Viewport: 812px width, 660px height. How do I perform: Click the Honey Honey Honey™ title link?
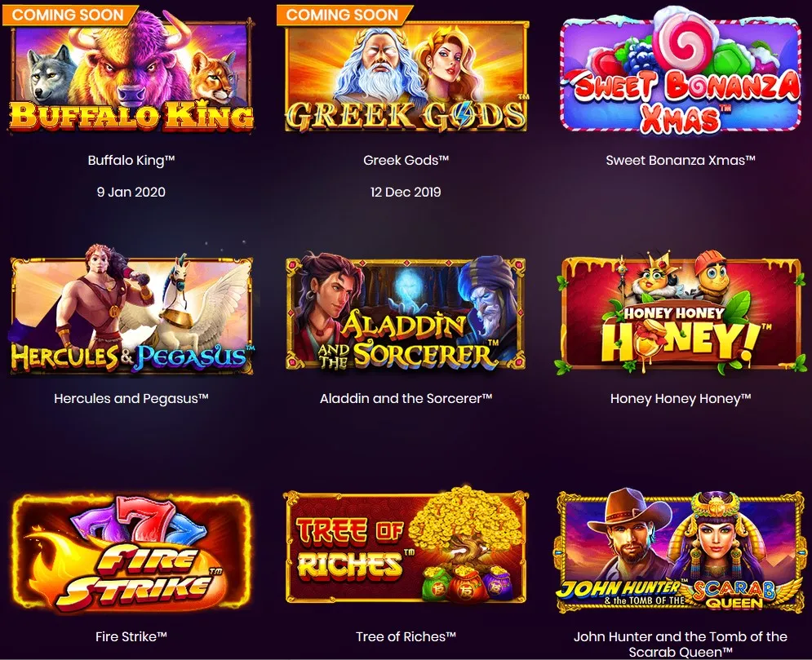click(x=681, y=398)
